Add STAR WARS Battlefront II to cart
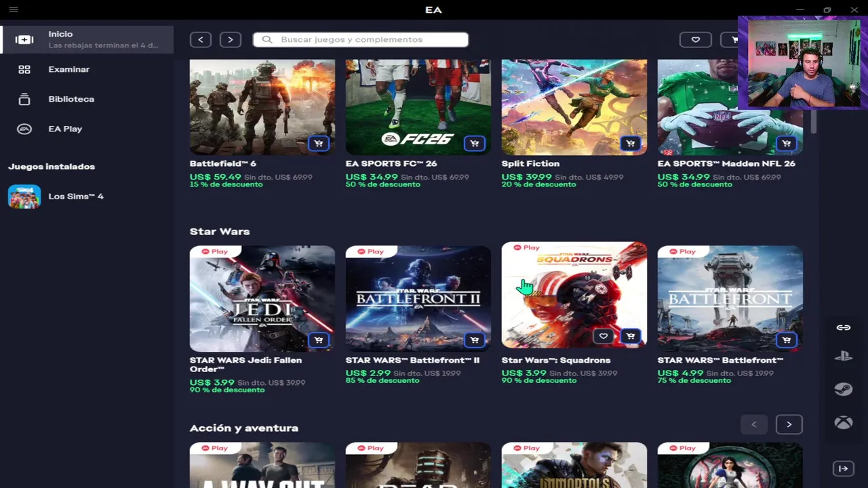 tap(475, 340)
